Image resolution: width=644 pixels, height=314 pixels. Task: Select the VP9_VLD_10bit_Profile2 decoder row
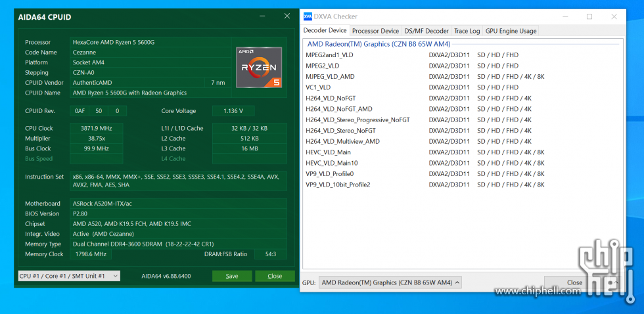pos(425,185)
